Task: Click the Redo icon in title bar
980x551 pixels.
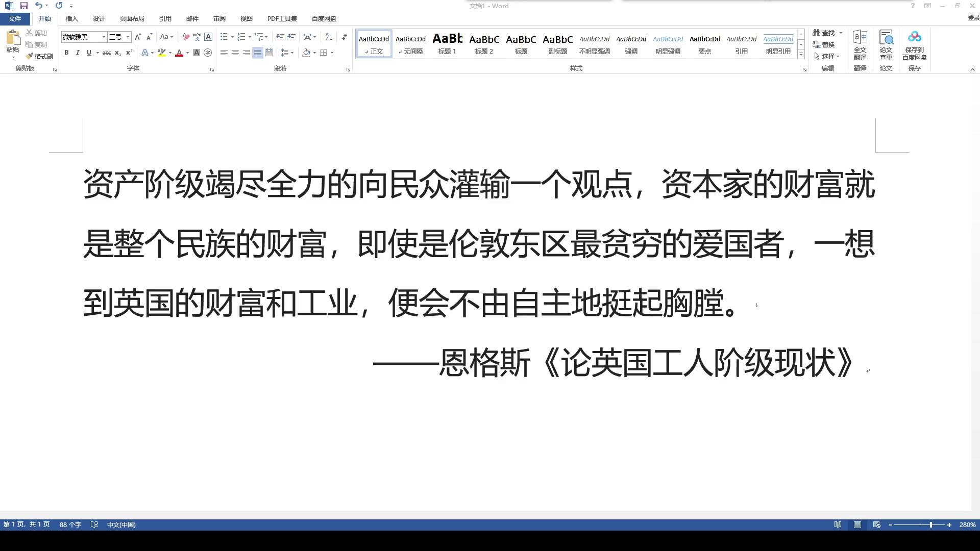Action: pos(59,6)
